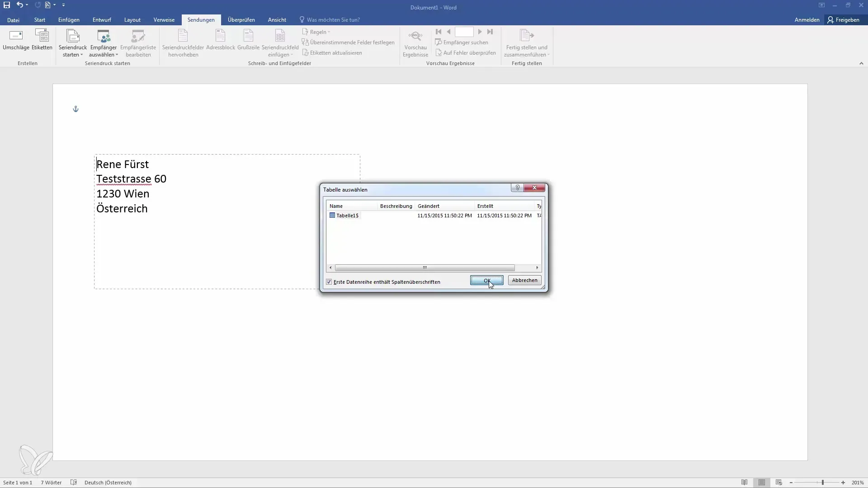
Task: Select Tabelle1$ row in dialog
Action: 434,216
